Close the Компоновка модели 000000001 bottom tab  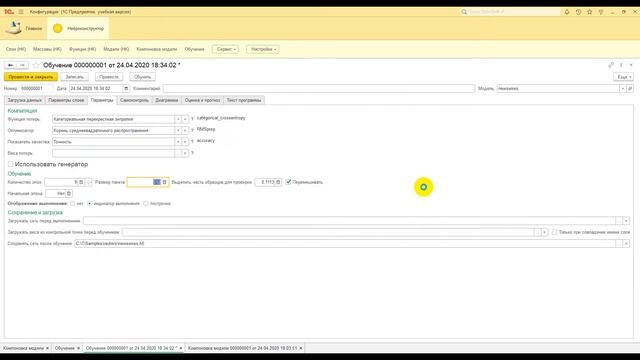[301, 348]
